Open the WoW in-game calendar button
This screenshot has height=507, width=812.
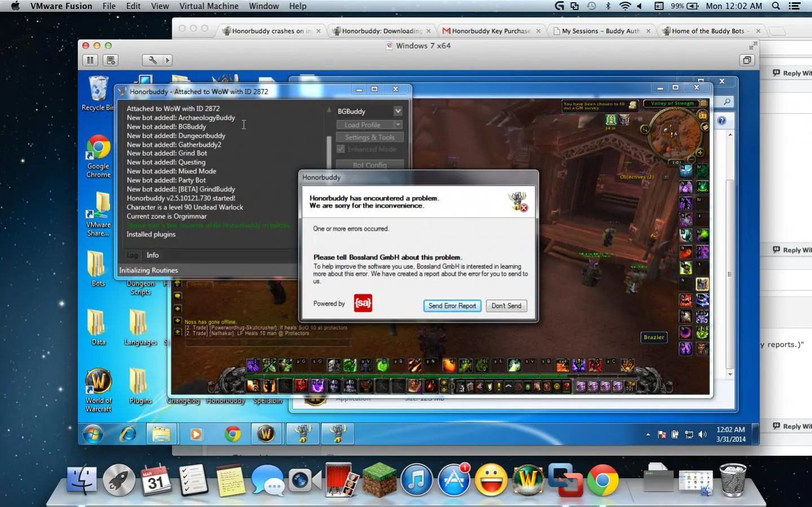coord(703,115)
